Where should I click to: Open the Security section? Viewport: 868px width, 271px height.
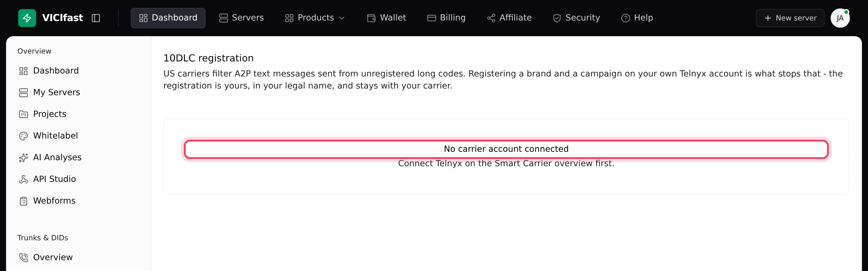coord(576,18)
